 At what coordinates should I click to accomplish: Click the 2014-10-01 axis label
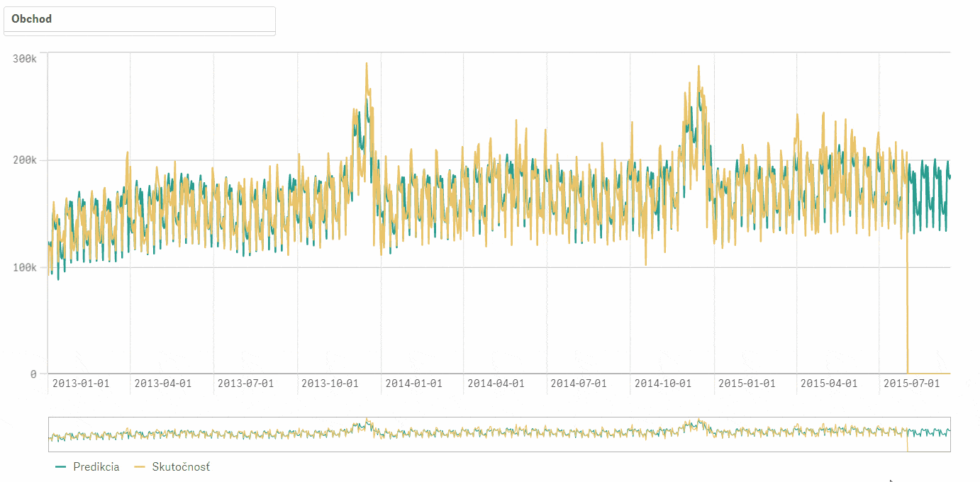pyautogui.click(x=662, y=383)
